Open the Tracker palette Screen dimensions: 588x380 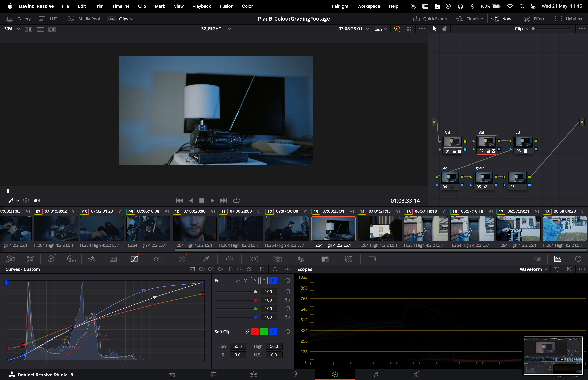pos(253,259)
